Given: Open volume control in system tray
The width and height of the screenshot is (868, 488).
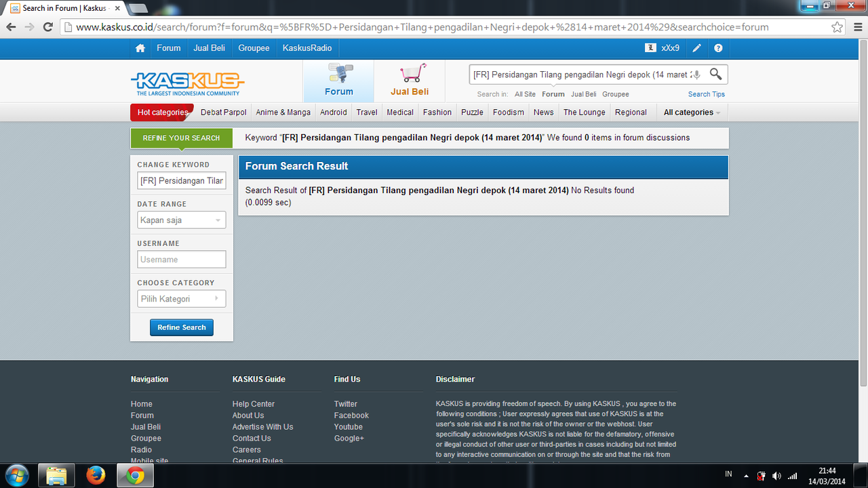Looking at the screenshot, I should click(776, 476).
